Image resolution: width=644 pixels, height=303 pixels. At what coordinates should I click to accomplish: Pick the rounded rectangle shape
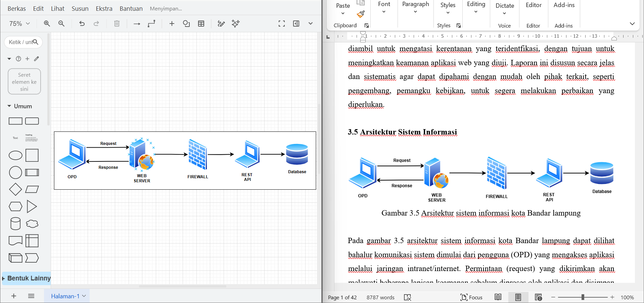pos(32,121)
